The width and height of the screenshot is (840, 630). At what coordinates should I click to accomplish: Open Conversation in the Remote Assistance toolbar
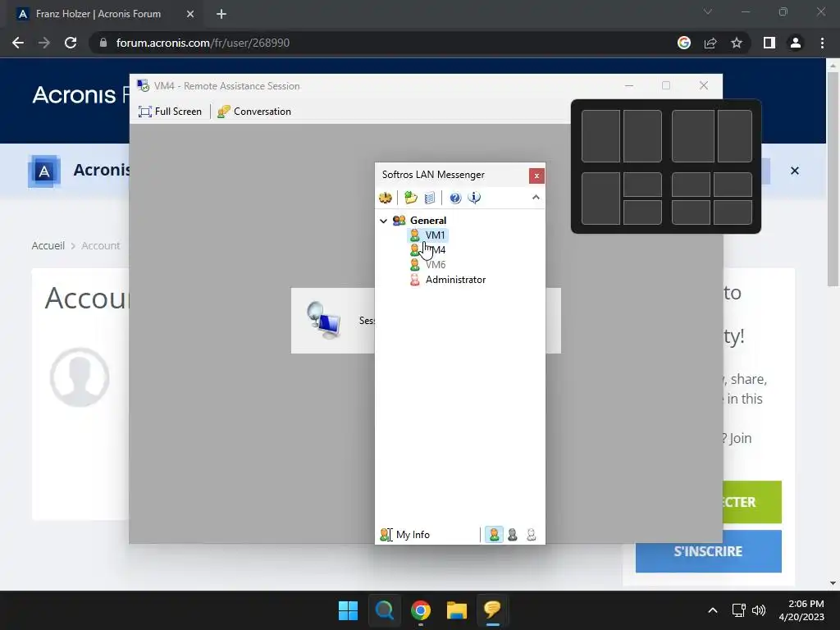254,112
